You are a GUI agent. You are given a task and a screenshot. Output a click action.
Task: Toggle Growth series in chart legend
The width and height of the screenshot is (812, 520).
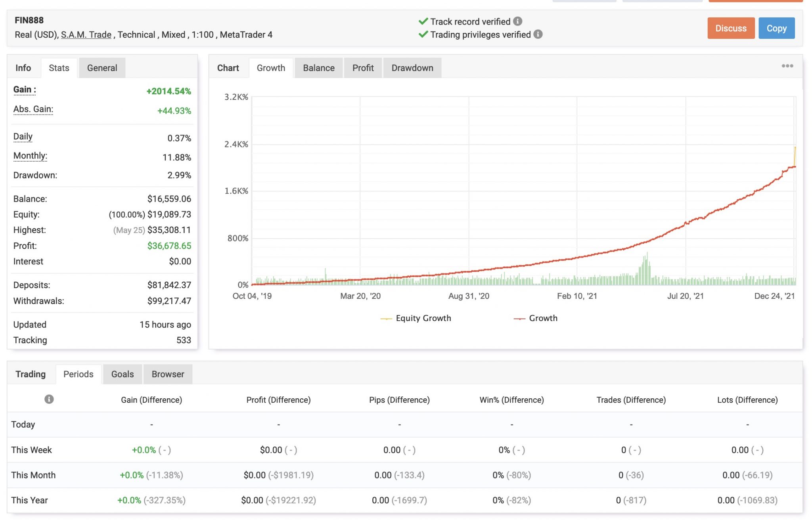pos(535,318)
